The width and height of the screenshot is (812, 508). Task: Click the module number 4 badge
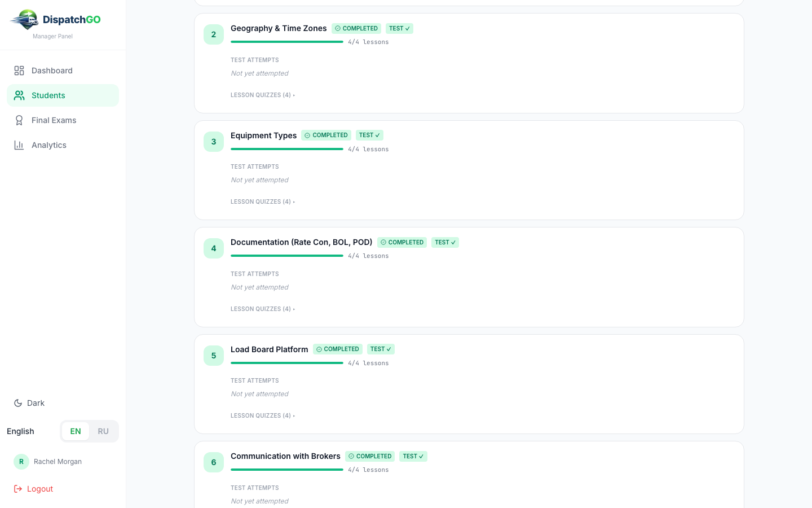214,248
